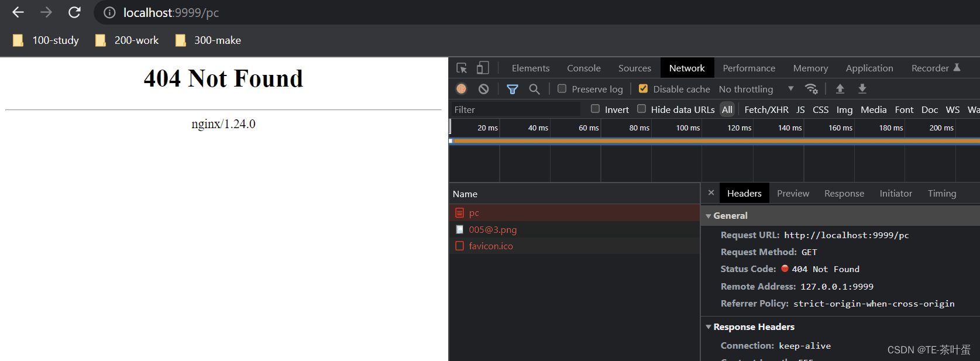The width and height of the screenshot is (980, 361).
Task: Enable the Preserve log checkbox
Action: coord(562,89)
